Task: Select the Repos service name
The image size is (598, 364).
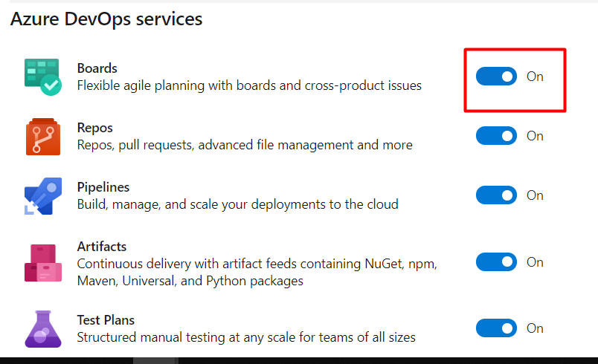Action: [94, 128]
